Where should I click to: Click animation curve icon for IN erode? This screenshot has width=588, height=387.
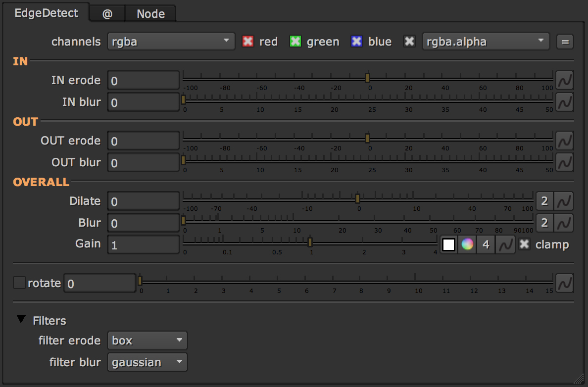click(565, 80)
